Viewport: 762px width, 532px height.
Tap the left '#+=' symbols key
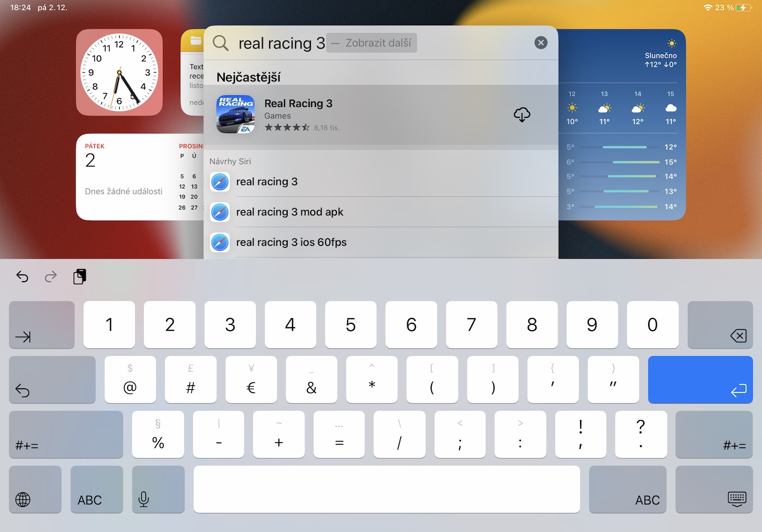tap(66, 435)
